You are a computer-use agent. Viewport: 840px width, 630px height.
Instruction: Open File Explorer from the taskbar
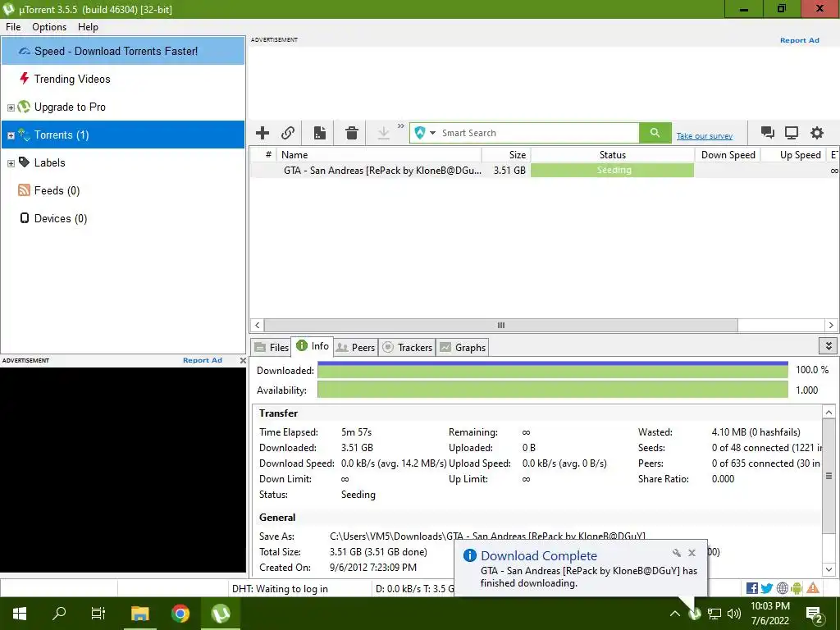pos(139,614)
